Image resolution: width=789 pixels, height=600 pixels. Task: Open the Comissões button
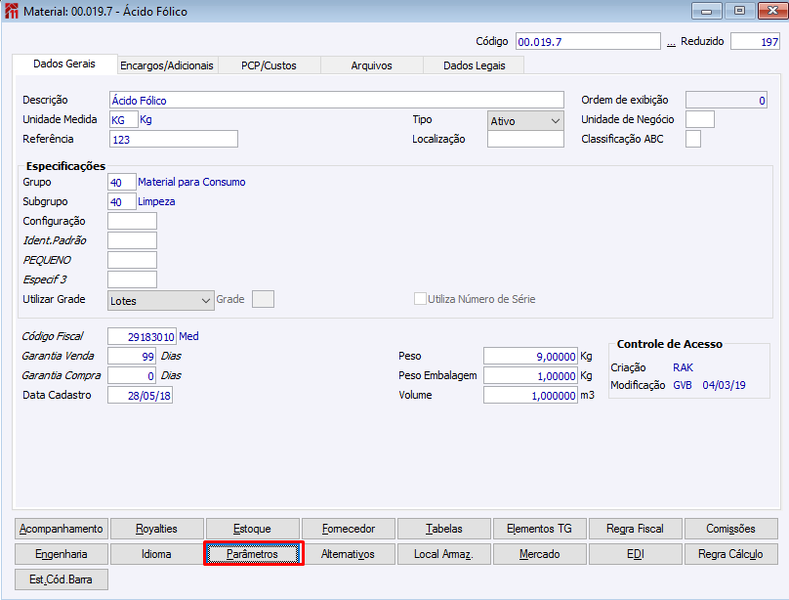click(731, 529)
